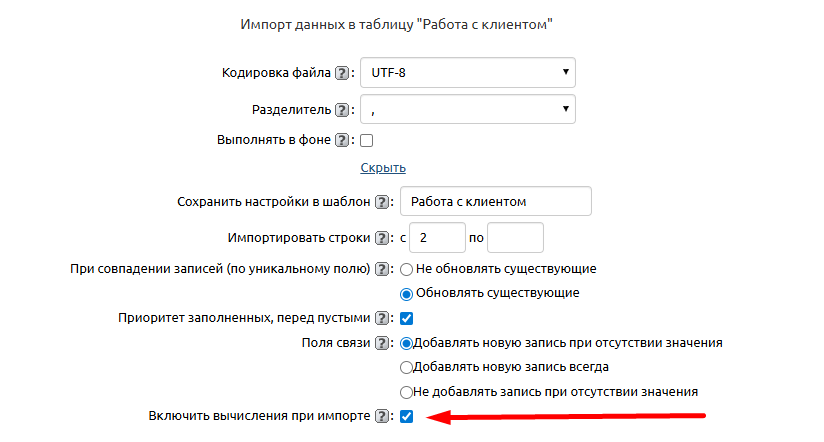The image size is (824, 442).
Task: Click the Скрыть link
Action: pyautogui.click(x=383, y=168)
